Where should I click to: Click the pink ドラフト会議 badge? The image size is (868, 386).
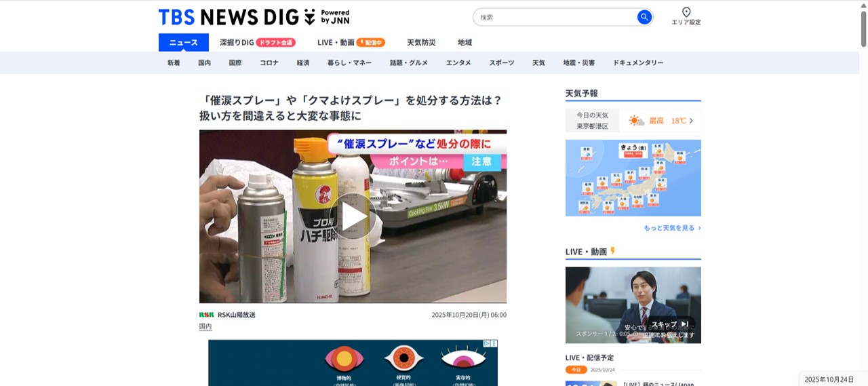(276, 43)
